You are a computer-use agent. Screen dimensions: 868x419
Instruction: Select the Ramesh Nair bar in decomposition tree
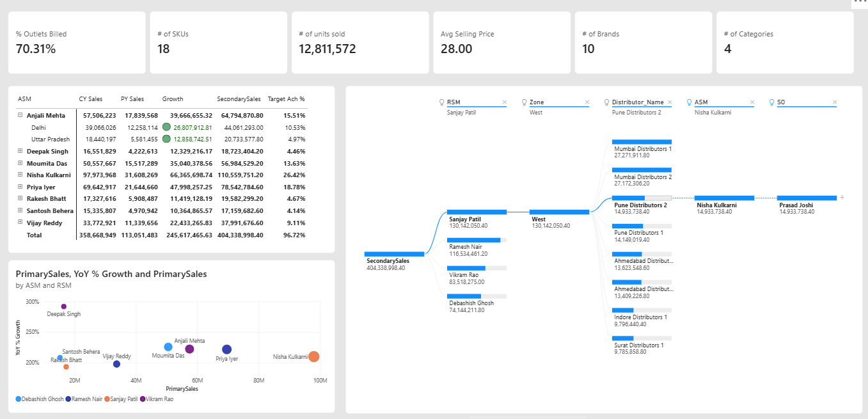point(477,241)
